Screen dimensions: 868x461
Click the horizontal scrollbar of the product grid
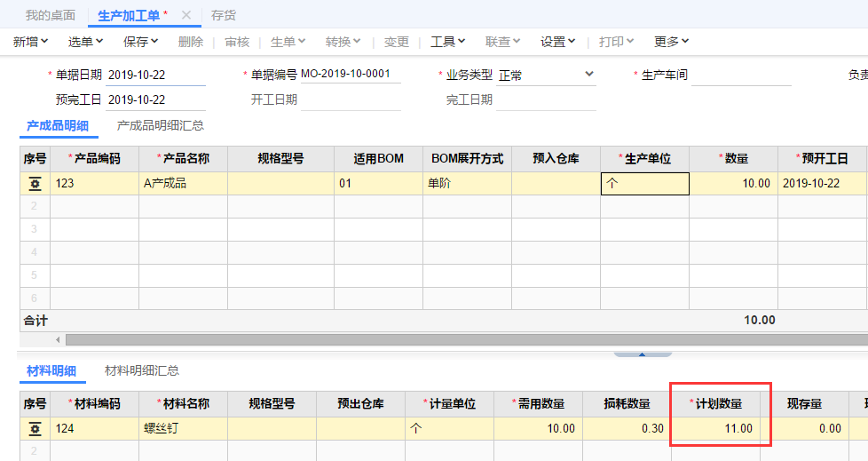point(444,339)
